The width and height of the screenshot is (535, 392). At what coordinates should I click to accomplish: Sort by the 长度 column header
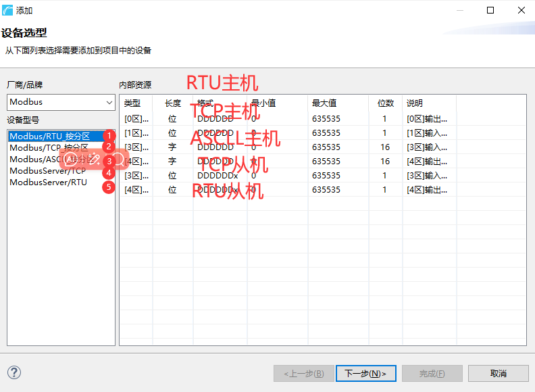tap(173, 103)
